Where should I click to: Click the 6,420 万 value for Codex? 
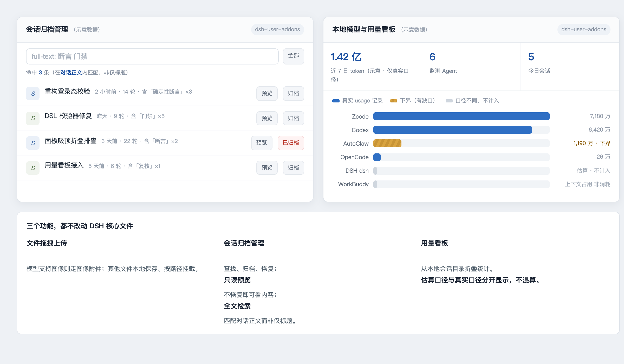[599, 130]
